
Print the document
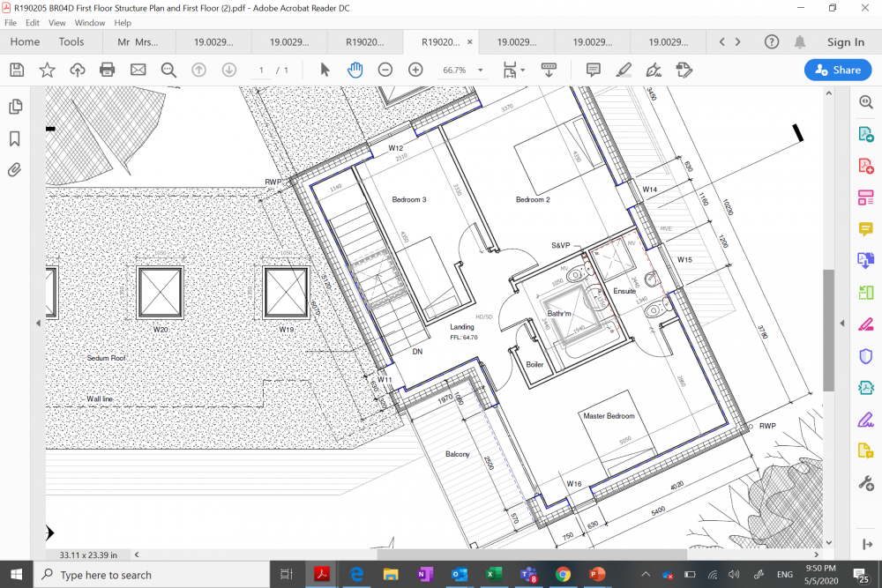[x=107, y=70]
